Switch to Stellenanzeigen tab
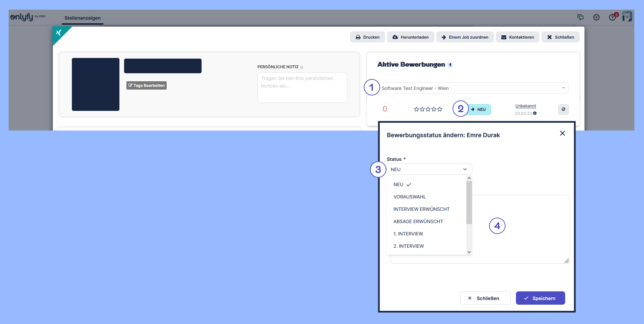The height and width of the screenshot is (324, 644). pos(82,18)
